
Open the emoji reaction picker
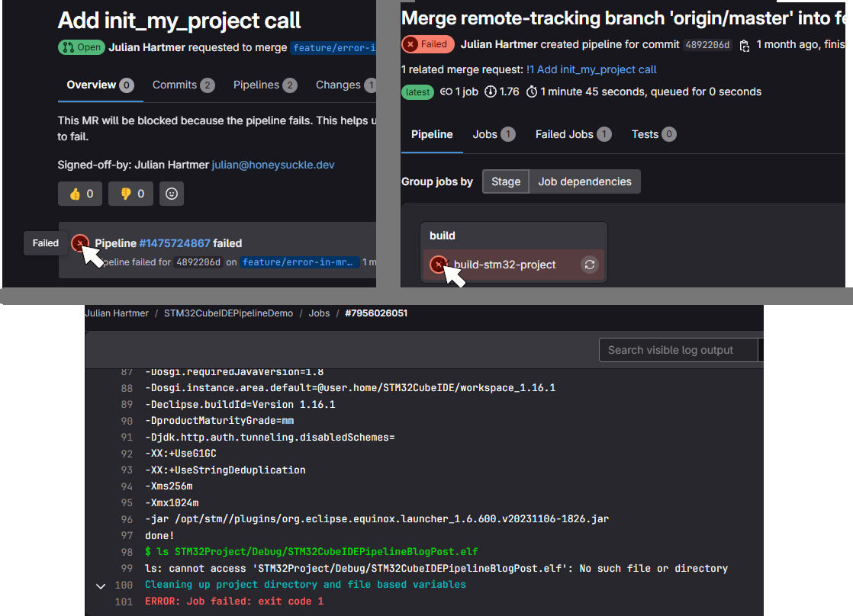(172, 194)
